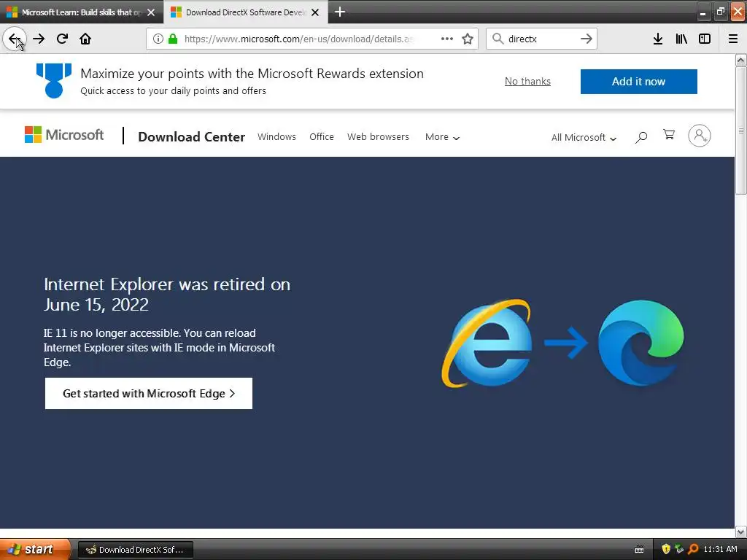This screenshot has height=560, width=747.
Task: Go forward using the forward arrow
Action: (39, 39)
